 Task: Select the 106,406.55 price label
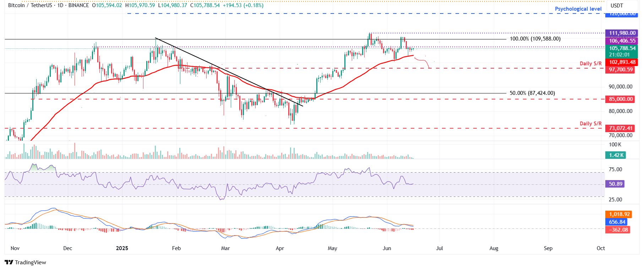point(621,41)
